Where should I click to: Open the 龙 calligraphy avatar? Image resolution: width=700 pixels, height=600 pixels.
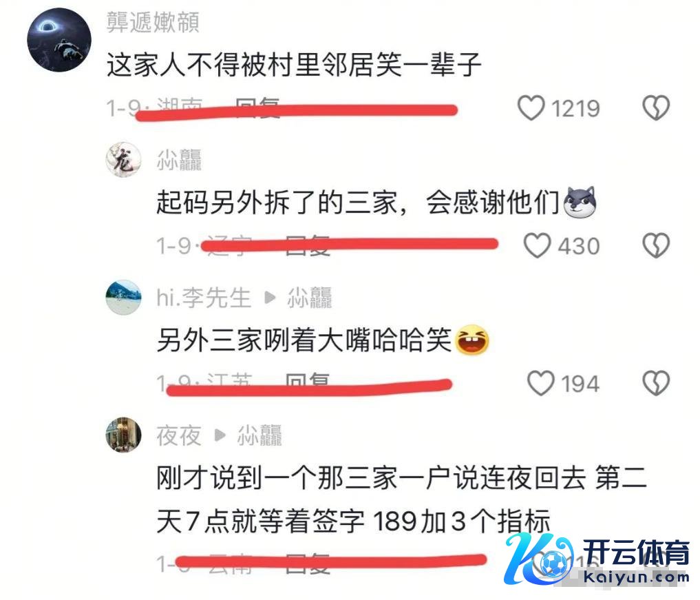(124, 160)
